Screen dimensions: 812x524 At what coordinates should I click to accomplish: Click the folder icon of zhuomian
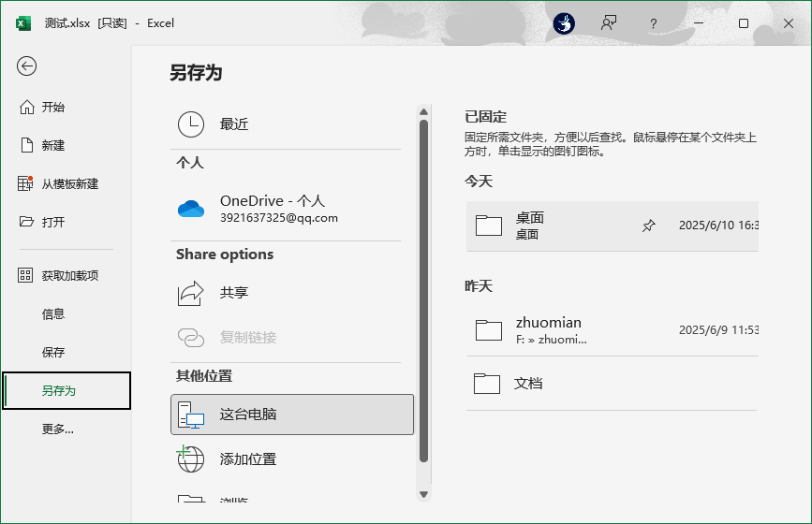489,330
